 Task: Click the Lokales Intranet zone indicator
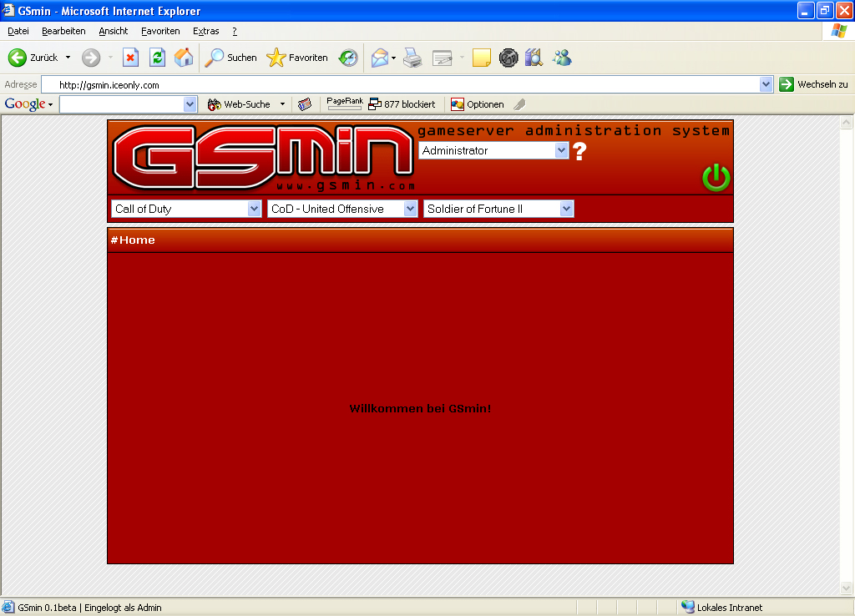tap(722, 608)
